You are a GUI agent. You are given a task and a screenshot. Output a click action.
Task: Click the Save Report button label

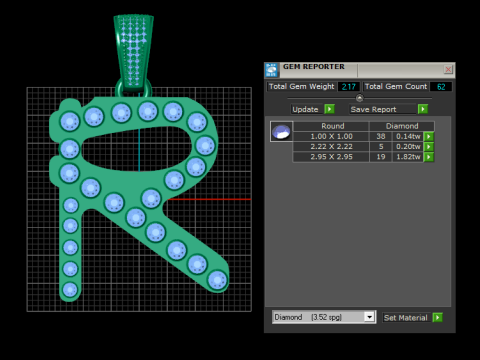pos(373,109)
